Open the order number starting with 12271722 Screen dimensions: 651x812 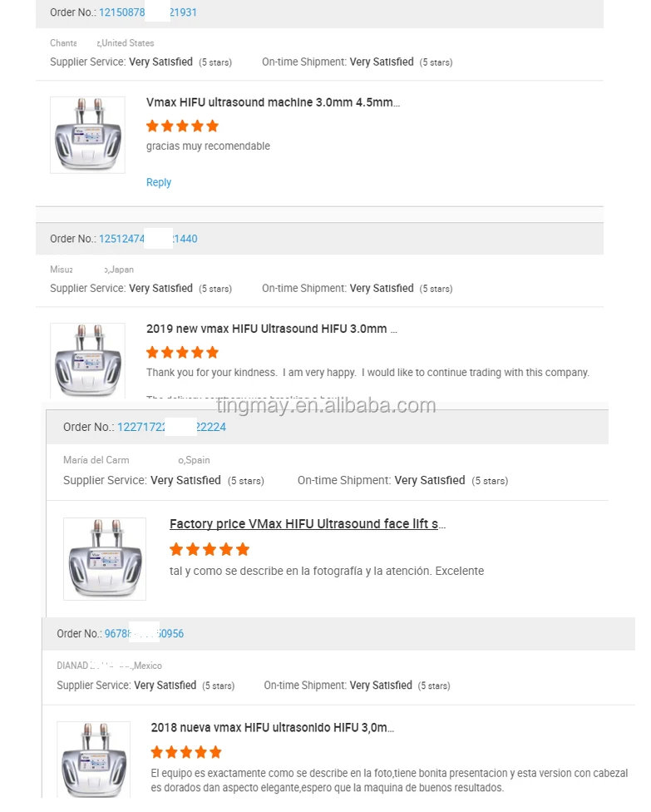170,427
